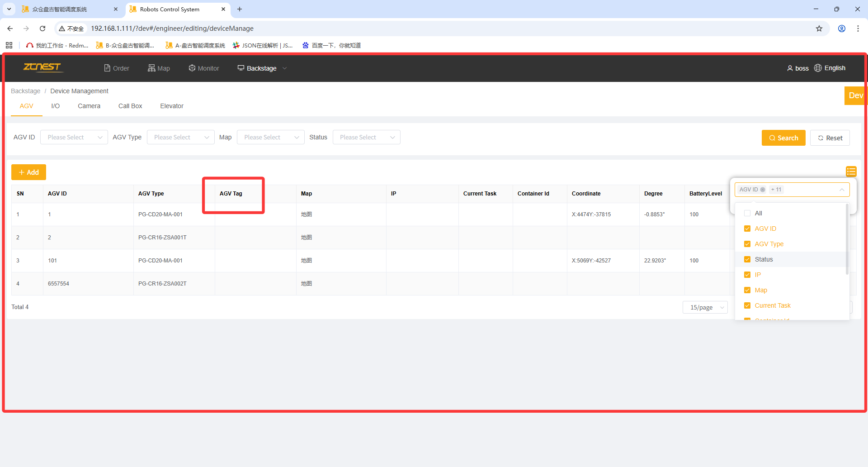
Task: Click the column settings list icon
Action: [851, 172]
